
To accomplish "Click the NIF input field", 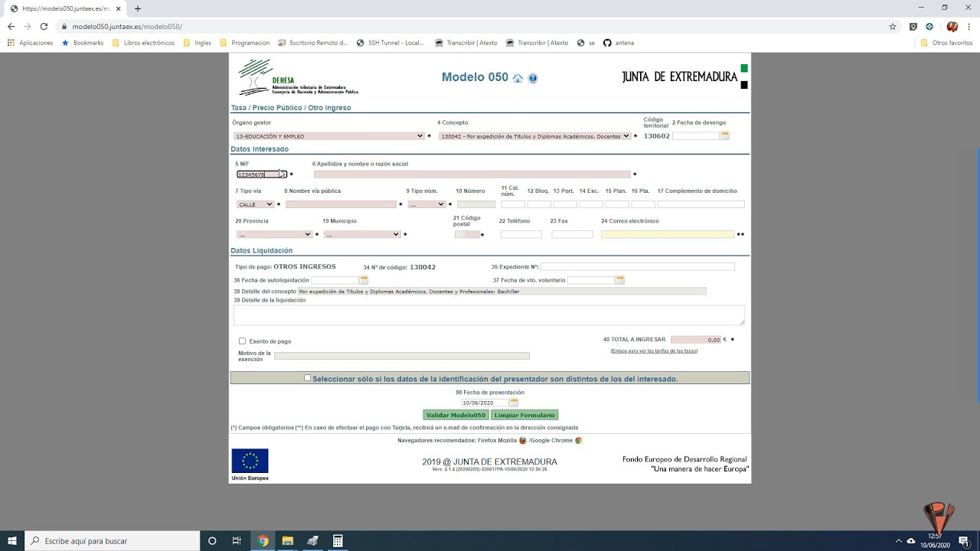I will tap(262, 174).
